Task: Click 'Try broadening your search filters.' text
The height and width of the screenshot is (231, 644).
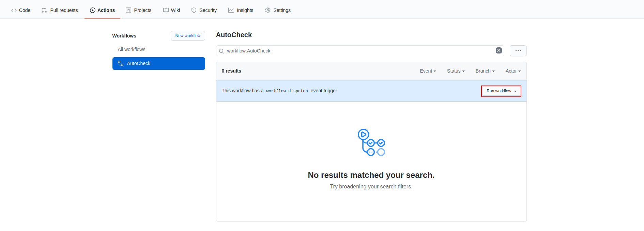Action: [x=371, y=187]
